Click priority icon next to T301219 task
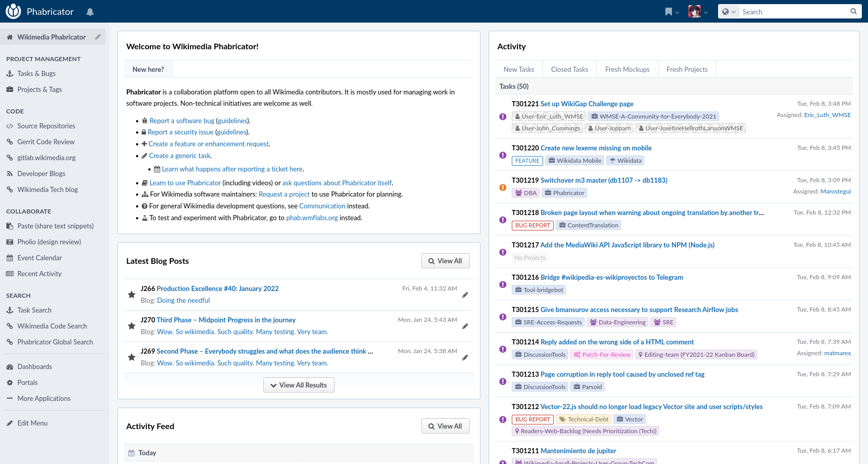Image resolution: width=868 pixels, height=464 pixels. coord(503,187)
